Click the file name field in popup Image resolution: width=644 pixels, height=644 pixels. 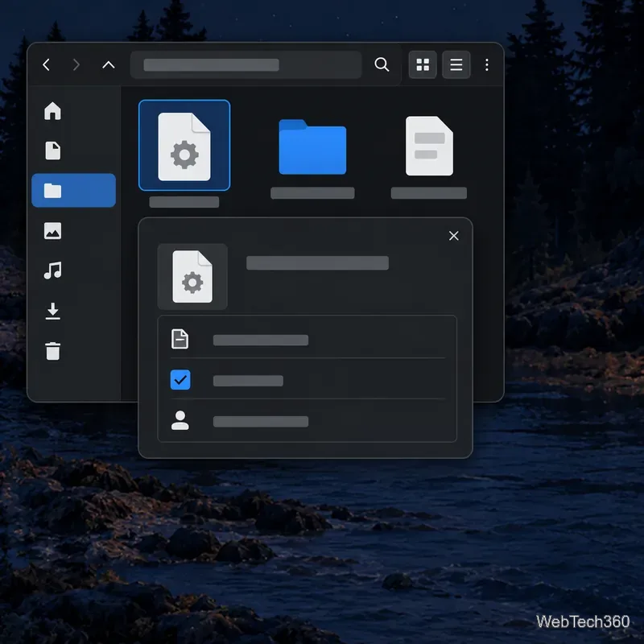317,263
